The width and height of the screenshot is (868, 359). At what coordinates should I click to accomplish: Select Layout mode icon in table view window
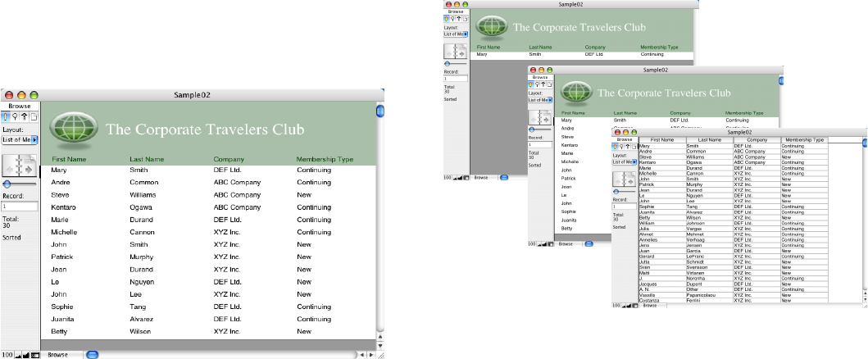click(628, 147)
